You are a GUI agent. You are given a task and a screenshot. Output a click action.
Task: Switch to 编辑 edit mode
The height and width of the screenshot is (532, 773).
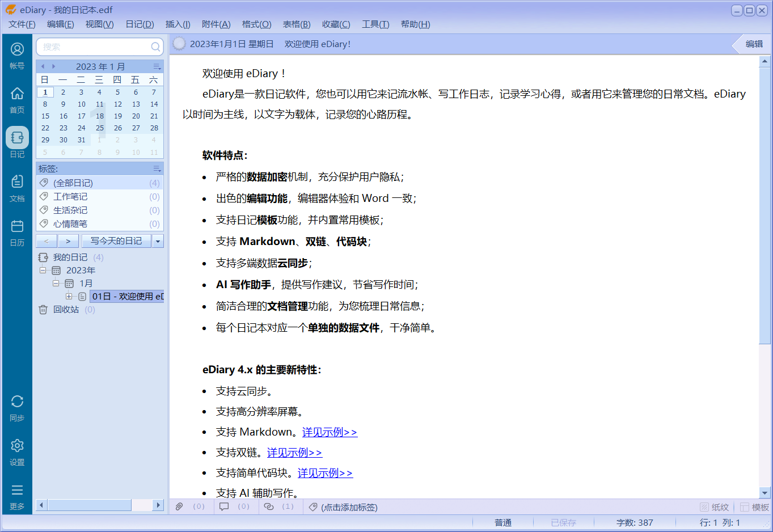click(x=755, y=44)
